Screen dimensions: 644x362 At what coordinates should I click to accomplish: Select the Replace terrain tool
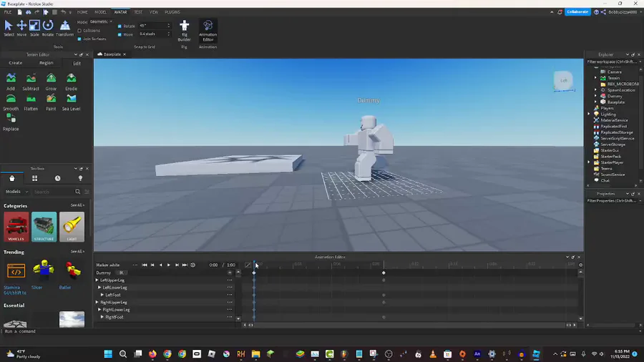[x=11, y=122]
